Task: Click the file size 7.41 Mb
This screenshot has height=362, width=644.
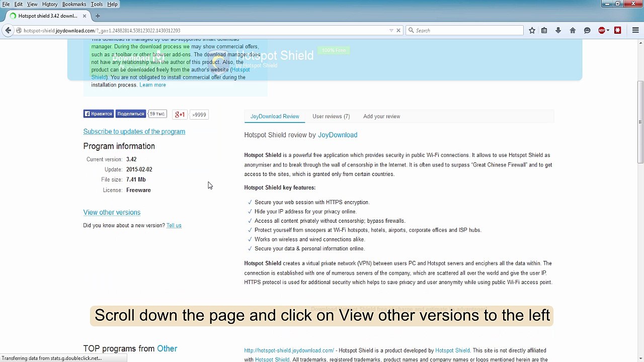Action: (136, 180)
